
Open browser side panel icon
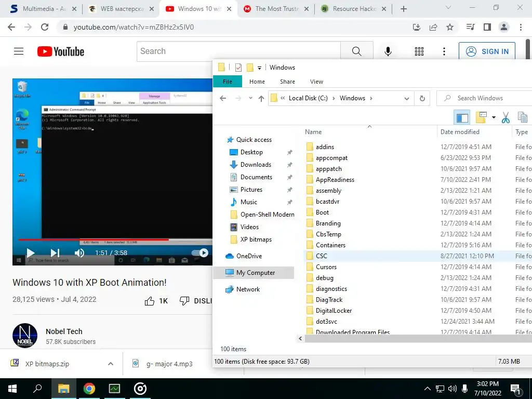pyautogui.click(x=487, y=27)
